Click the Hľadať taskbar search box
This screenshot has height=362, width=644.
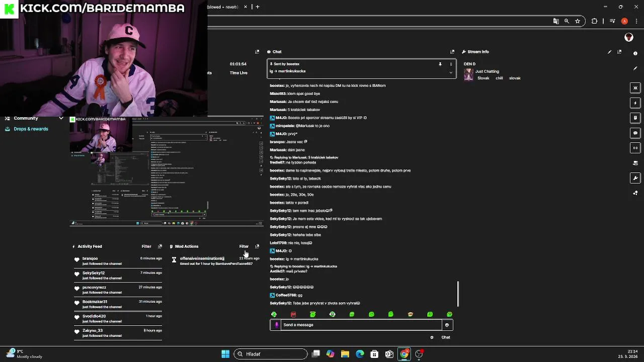click(x=271, y=354)
